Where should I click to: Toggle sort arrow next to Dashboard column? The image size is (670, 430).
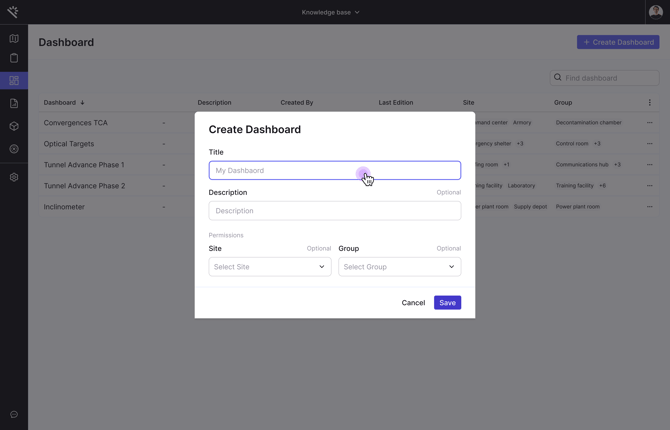(x=82, y=103)
